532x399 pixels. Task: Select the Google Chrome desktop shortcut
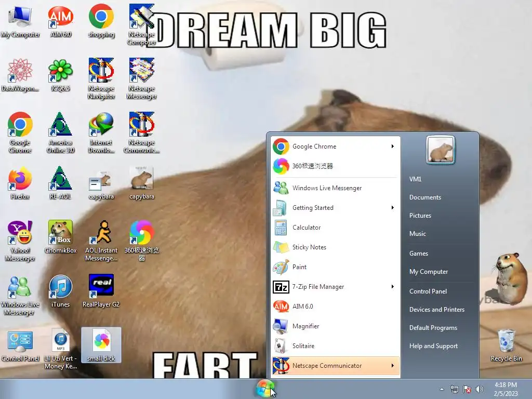click(20, 132)
